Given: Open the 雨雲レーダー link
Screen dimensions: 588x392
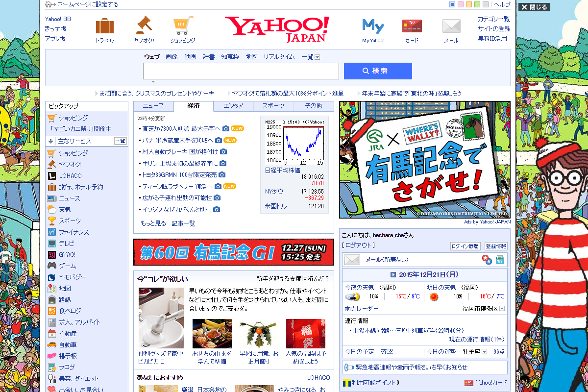Looking at the screenshot, I should (362, 309).
